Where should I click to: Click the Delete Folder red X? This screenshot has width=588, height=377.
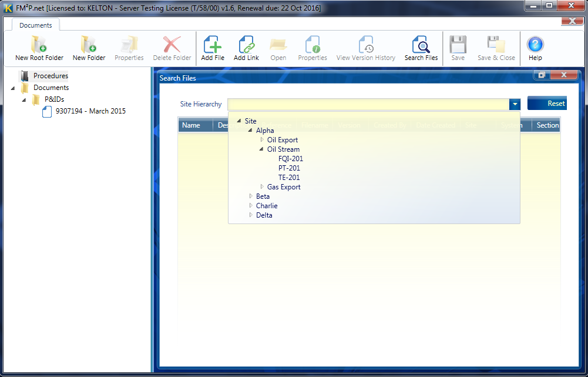pyautogui.click(x=172, y=44)
